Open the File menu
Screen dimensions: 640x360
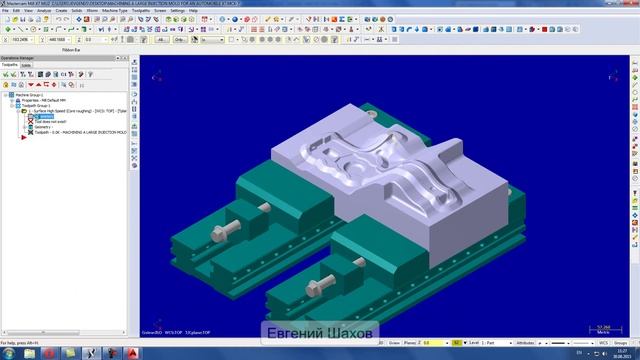[x=5, y=11]
